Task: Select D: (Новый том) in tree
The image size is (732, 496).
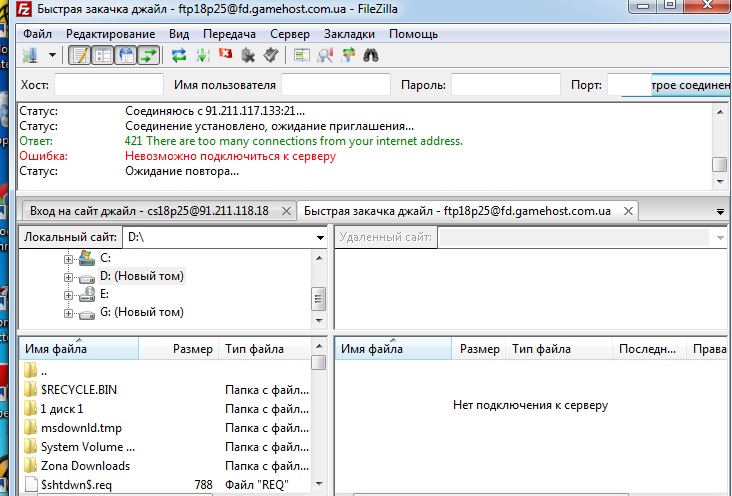Action: tap(142, 276)
